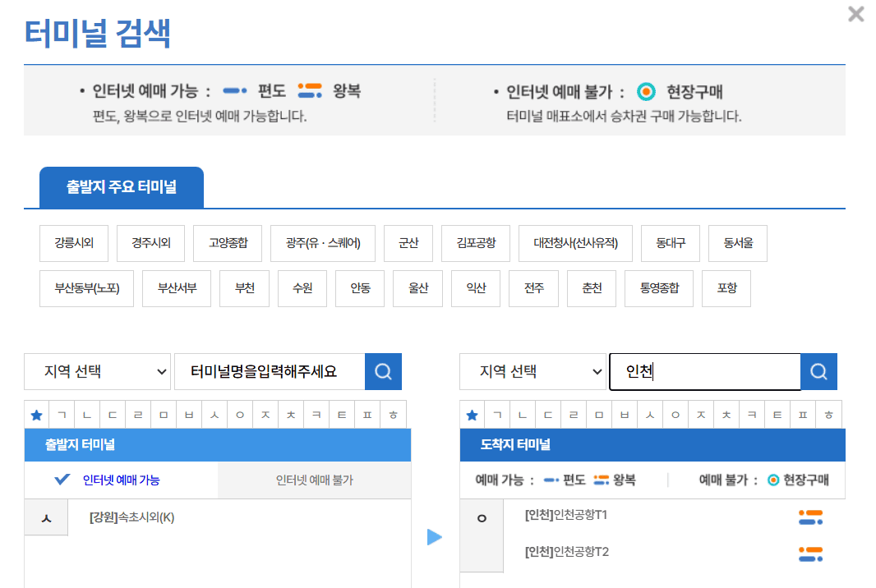Filter departure terminals by ㅋ

point(316,415)
